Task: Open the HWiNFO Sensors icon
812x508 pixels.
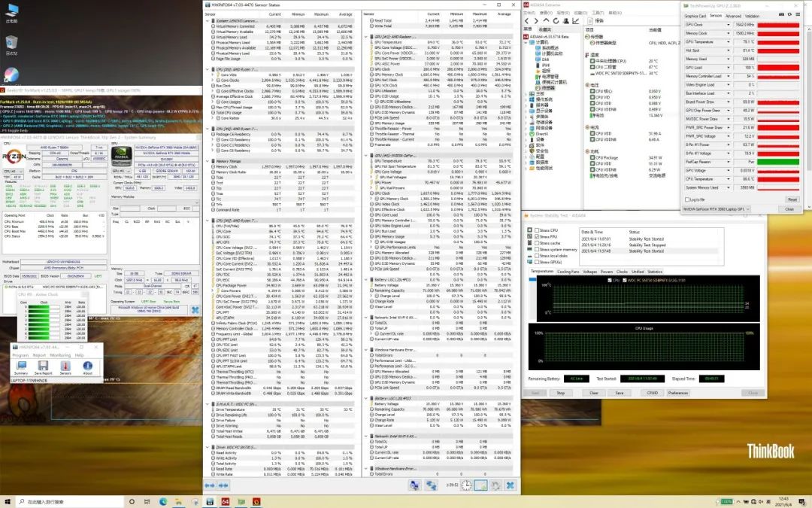Action: click(66, 367)
